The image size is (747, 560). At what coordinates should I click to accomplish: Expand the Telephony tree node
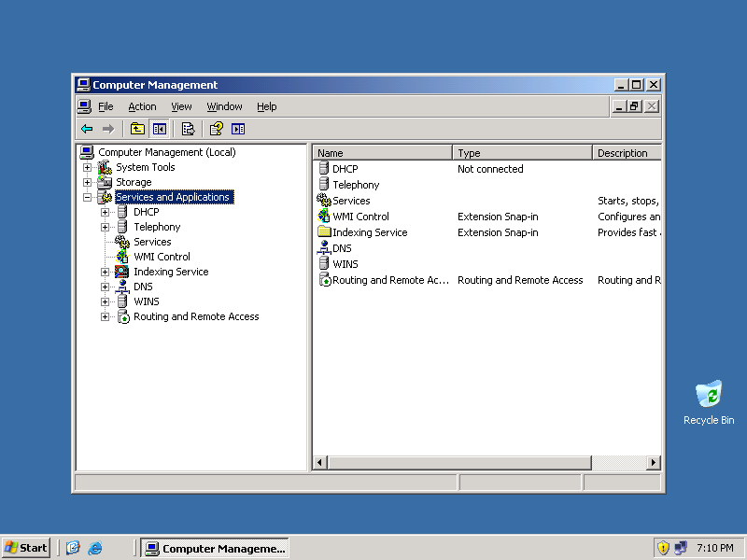point(105,227)
